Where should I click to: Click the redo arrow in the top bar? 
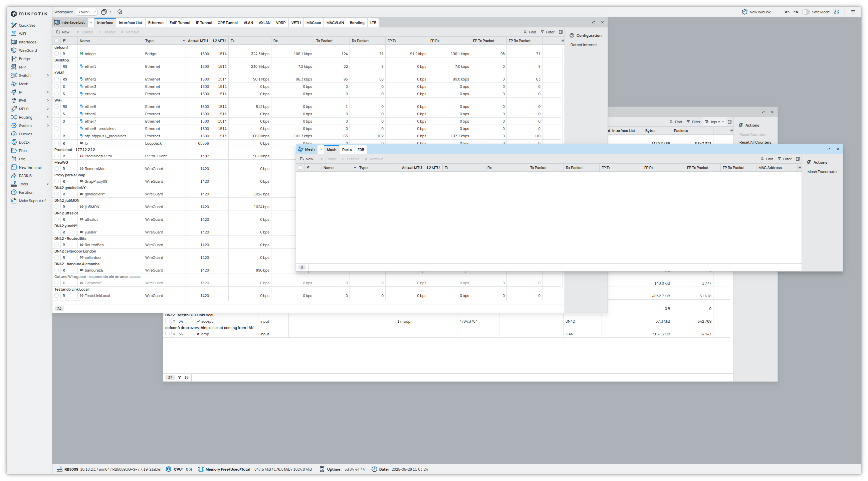pyautogui.click(x=796, y=12)
